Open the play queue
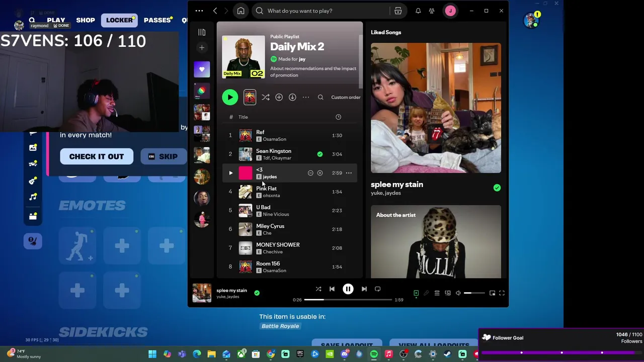The width and height of the screenshot is (644, 362). point(437,293)
